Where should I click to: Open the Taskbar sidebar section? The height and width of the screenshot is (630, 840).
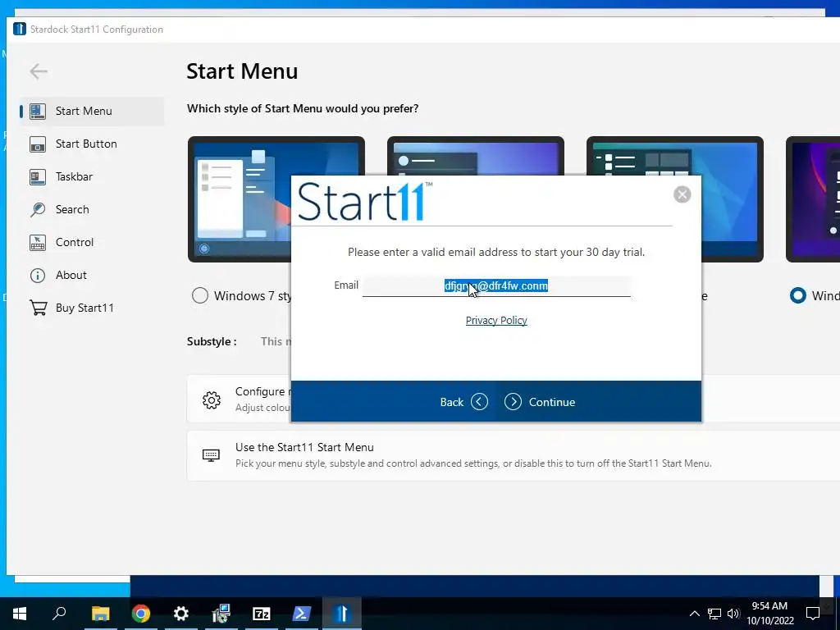point(92,177)
